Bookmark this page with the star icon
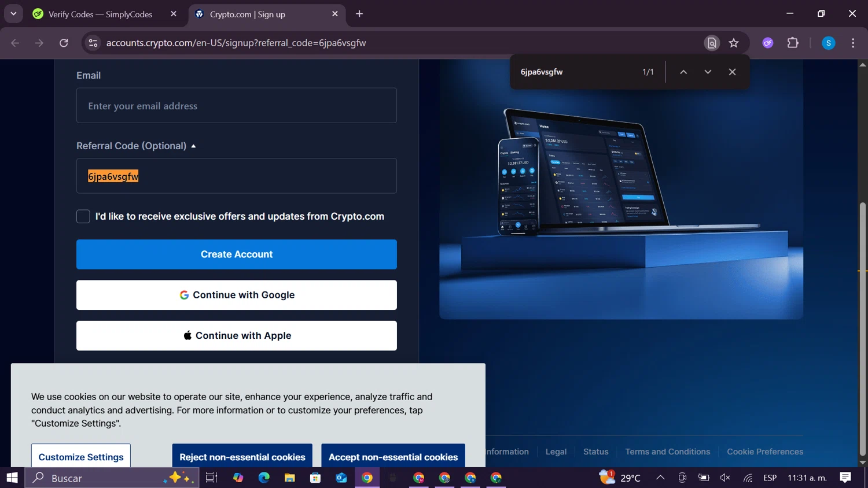Screen dimensions: 868x488 [x=734, y=43]
